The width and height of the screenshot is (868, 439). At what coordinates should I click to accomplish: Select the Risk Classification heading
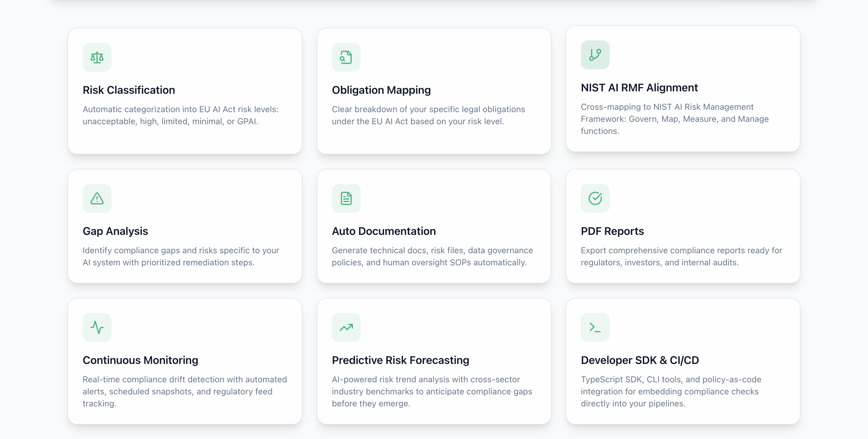pyautogui.click(x=129, y=90)
